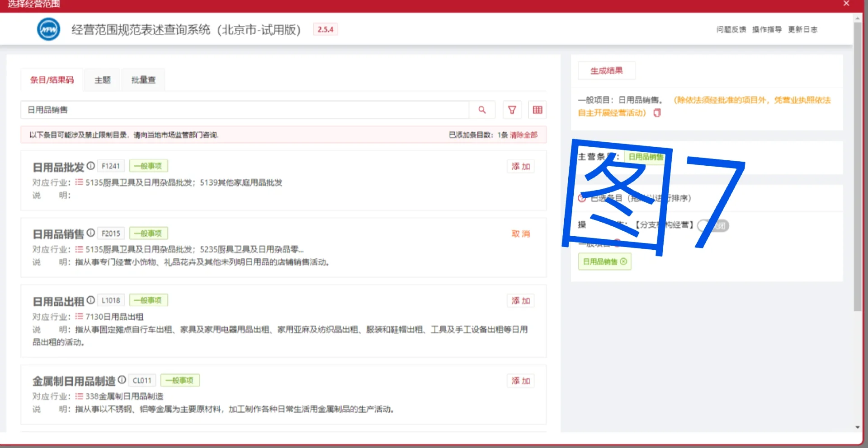Viewport: 868px width, 448px height.
Task: Click info icon beside 日用品出租
Action: click(x=91, y=300)
